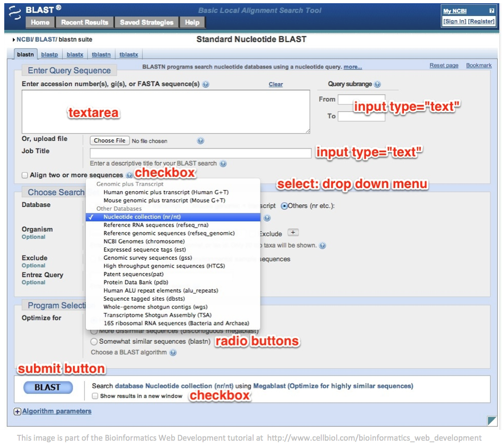Image resolution: width=504 pixels, height=446 pixels.
Task: Select Others (nr etc.) radio button
Action: click(284, 206)
